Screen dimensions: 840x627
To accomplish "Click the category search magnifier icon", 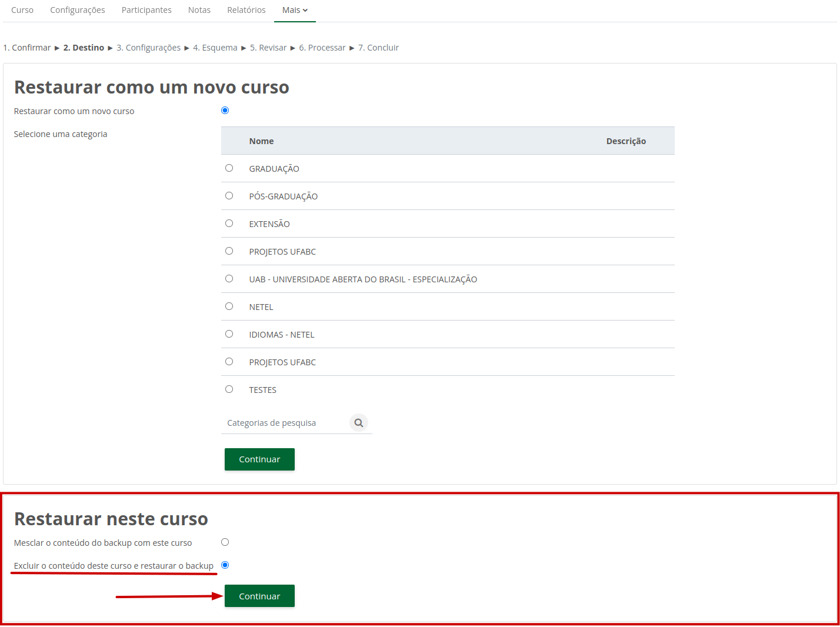I will [x=359, y=422].
